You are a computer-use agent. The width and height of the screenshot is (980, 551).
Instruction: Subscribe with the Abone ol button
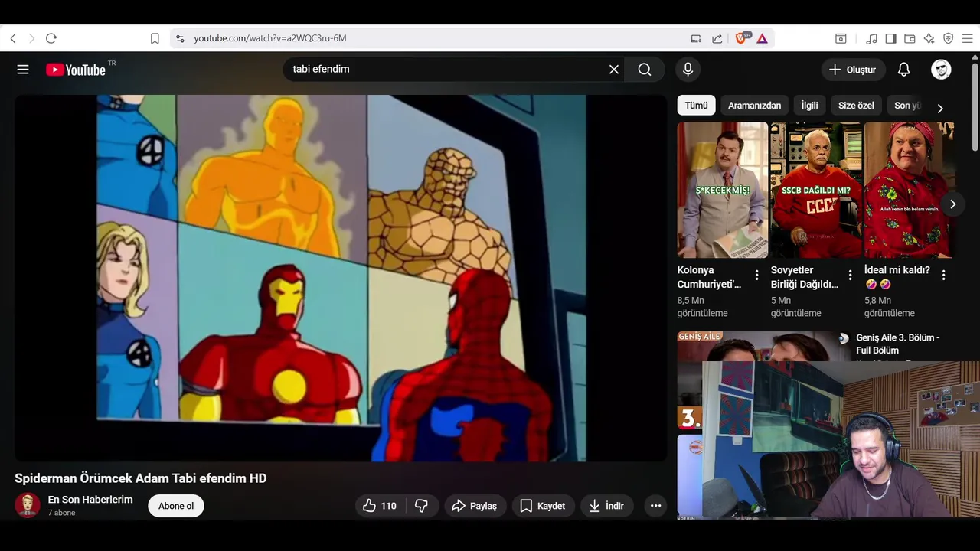pyautogui.click(x=176, y=506)
